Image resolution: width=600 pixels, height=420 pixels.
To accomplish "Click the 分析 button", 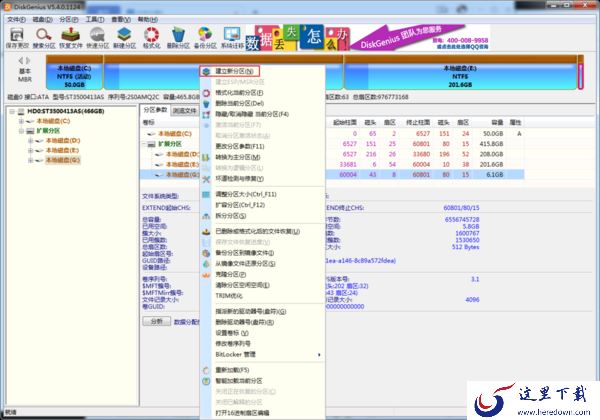I will pos(157,321).
